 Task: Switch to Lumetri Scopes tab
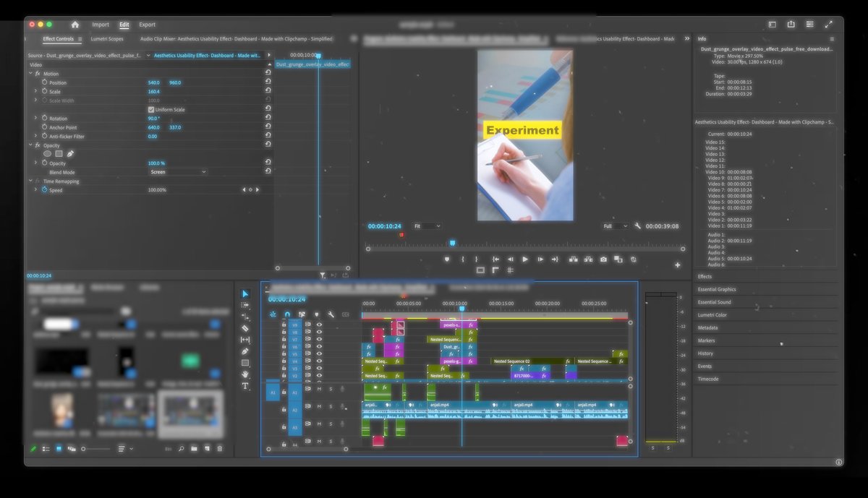[107, 39]
